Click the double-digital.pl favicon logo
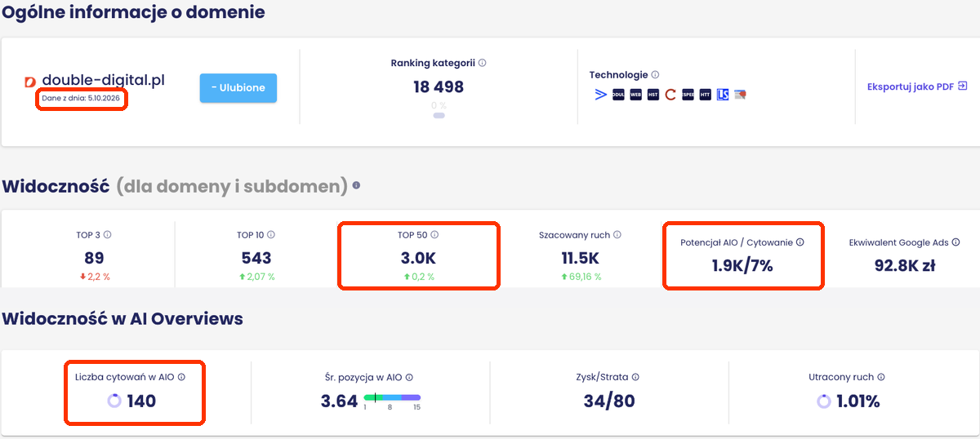This screenshot has height=439, width=980. (31, 81)
